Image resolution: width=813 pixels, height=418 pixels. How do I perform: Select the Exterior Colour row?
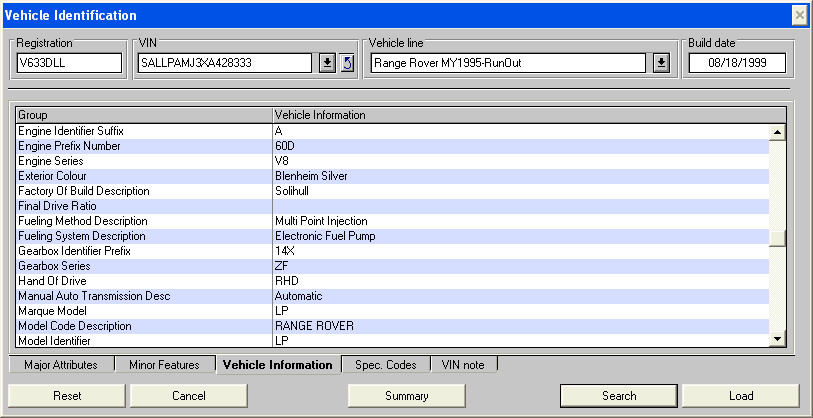[x=393, y=176]
